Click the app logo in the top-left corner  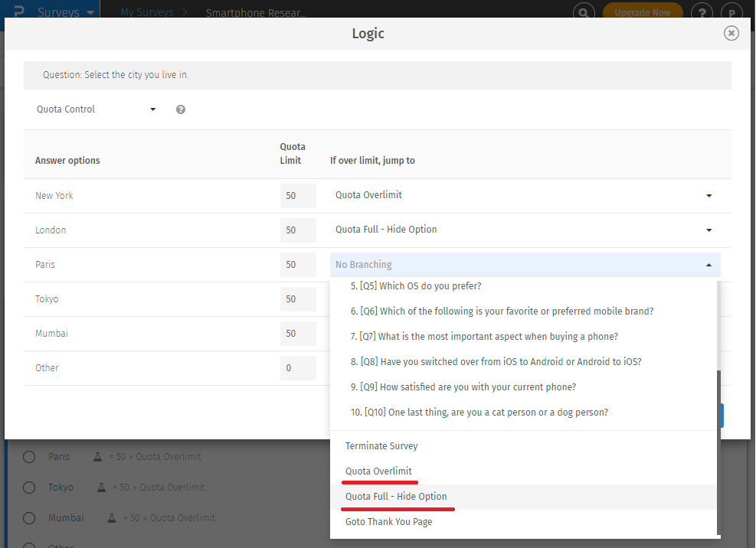pos(17,11)
